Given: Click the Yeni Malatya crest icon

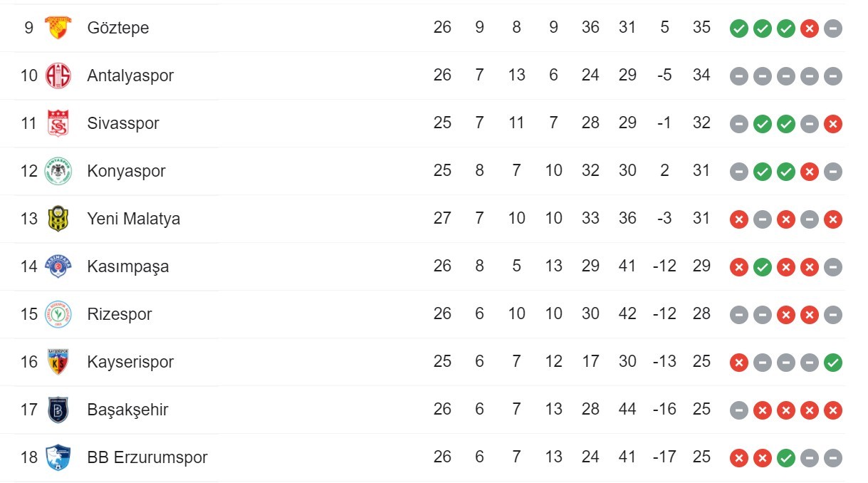Looking at the screenshot, I should pyautogui.click(x=58, y=219).
